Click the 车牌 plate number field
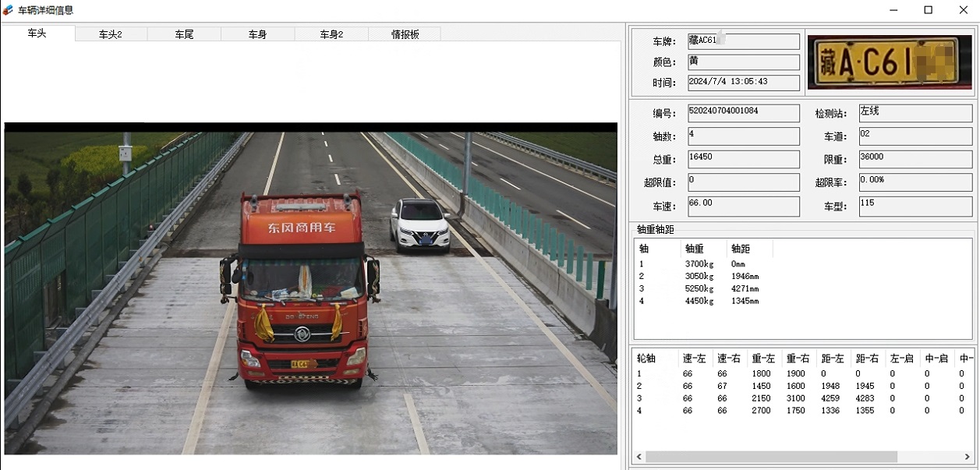The width and height of the screenshot is (980, 470). [743, 41]
